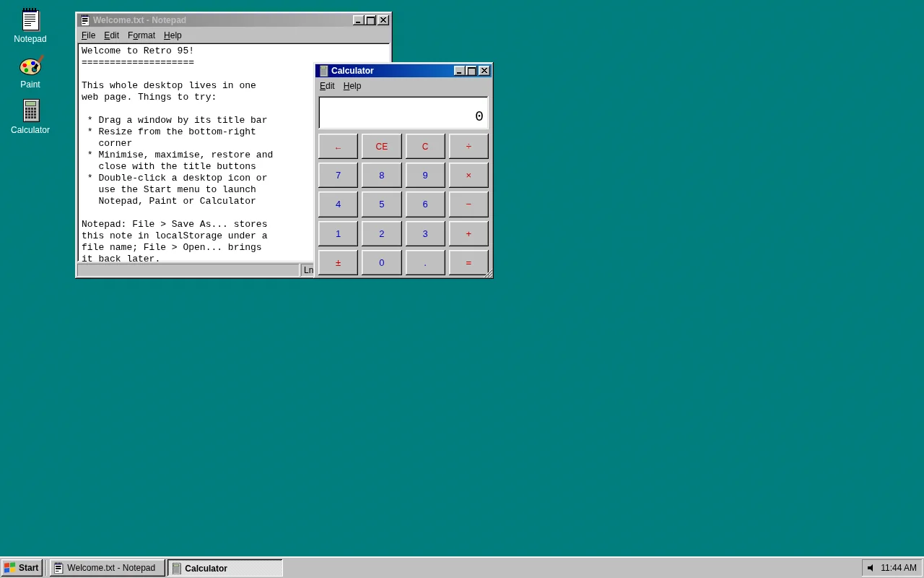Close the Welcome.txt Notepad window
The width and height of the screenshot is (924, 578).
(x=383, y=20)
